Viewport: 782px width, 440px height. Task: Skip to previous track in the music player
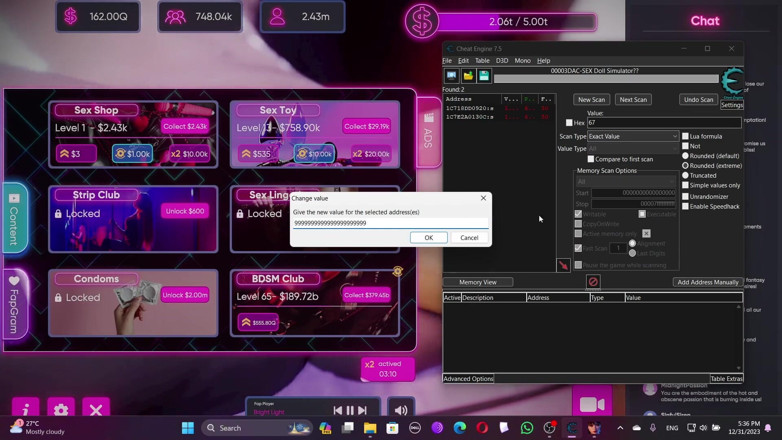[x=338, y=410]
